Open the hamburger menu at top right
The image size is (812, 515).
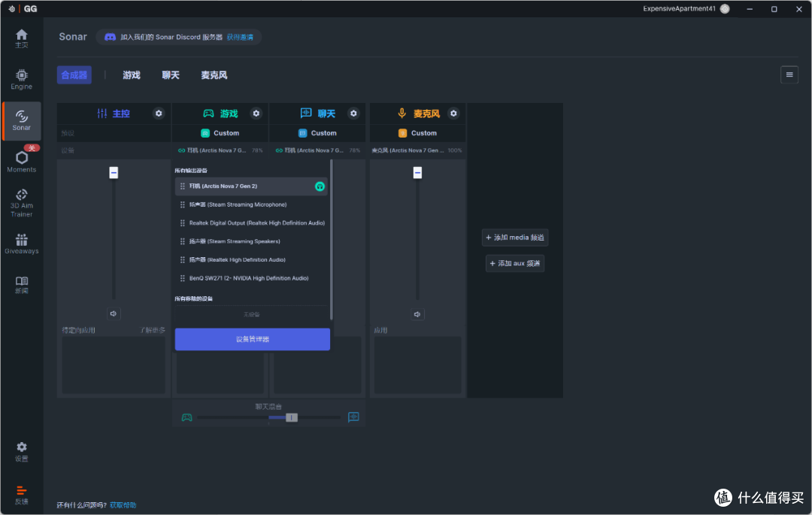click(789, 75)
